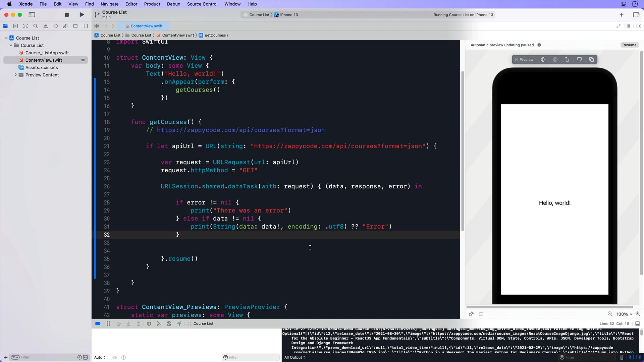This screenshot has width=644, height=362.
Task: Resume automatic preview updating
Action: pyautogui.click(x=629, y=45)
